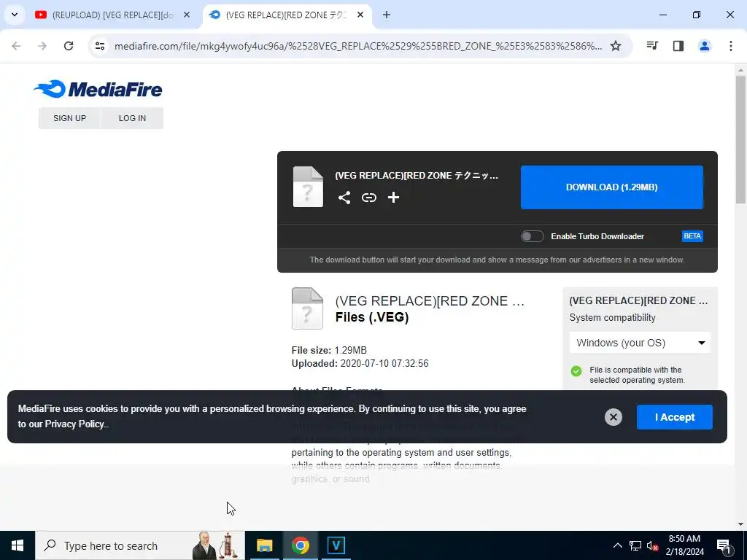Click 'Uploaded: 2020-07-10 07:32:56' text
Screen dimensions: 747x560
click(x=360, y=363)
